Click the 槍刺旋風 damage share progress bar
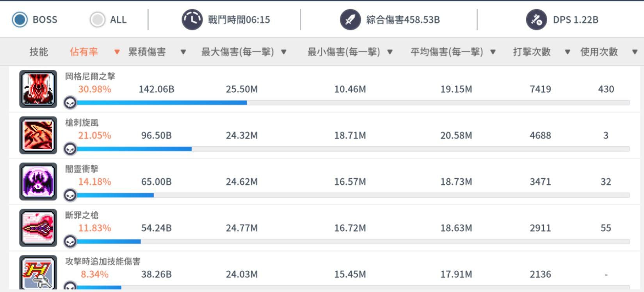644x292 pixels. point(353,149)
